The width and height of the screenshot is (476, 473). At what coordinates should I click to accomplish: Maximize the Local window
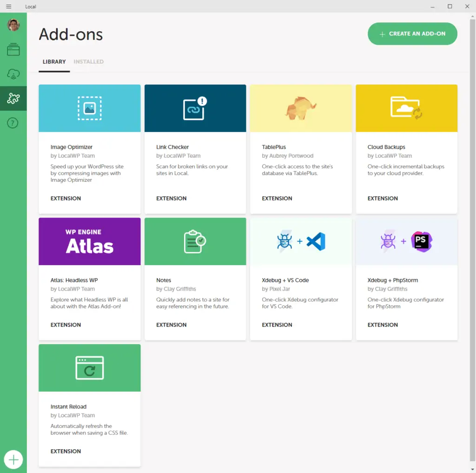[x=450, y=7]
